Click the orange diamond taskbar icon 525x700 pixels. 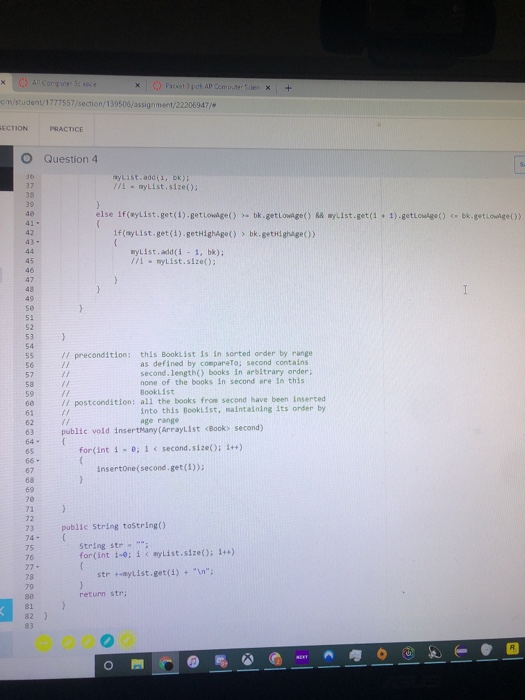click(382, 654)
